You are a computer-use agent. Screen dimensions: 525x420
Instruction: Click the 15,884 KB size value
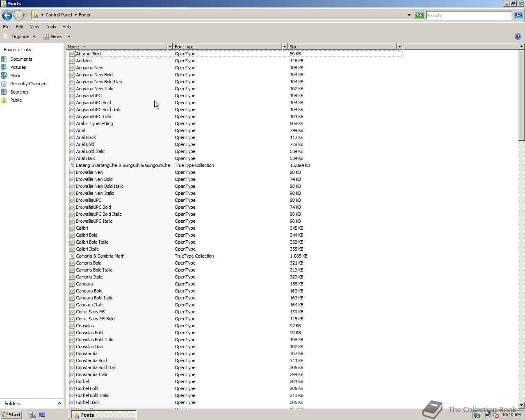tap(300, 165)
